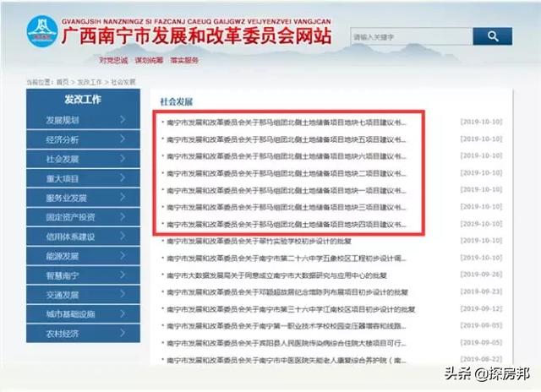
Task: Select 农村经济 in the sidebar menu
Action: [83, 334]
